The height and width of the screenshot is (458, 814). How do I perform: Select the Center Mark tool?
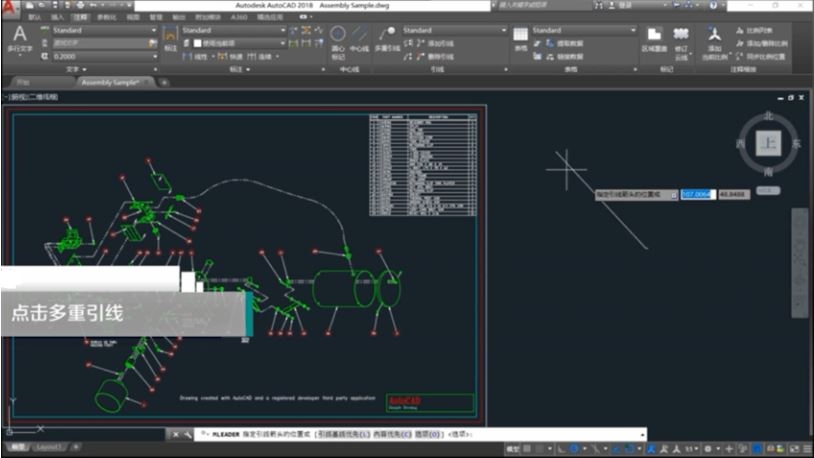click(338, 41)
